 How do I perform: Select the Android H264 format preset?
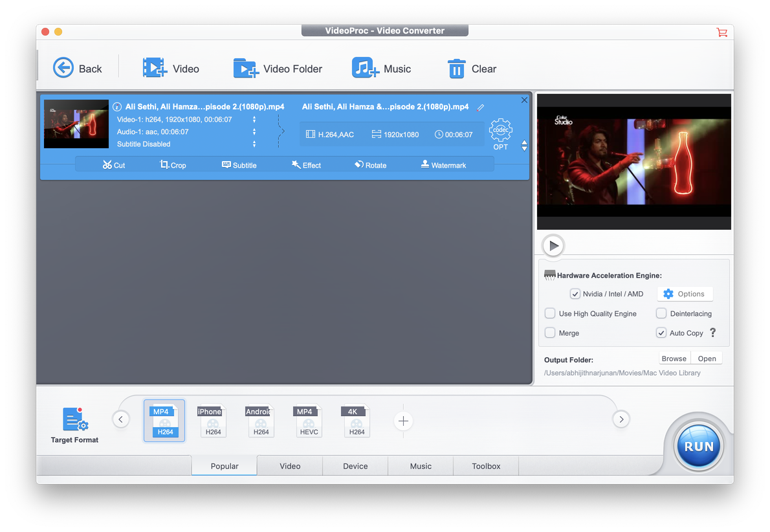(x=260, y=421)
